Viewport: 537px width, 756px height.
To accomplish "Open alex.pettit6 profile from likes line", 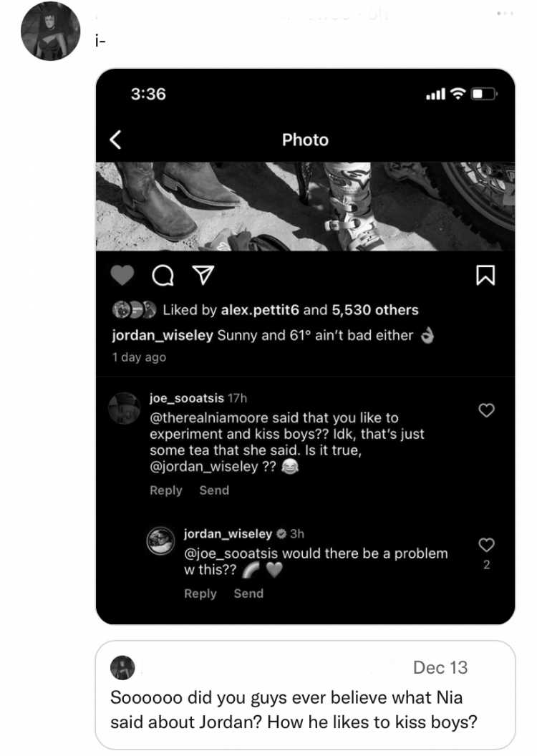I will pos(260,310).
